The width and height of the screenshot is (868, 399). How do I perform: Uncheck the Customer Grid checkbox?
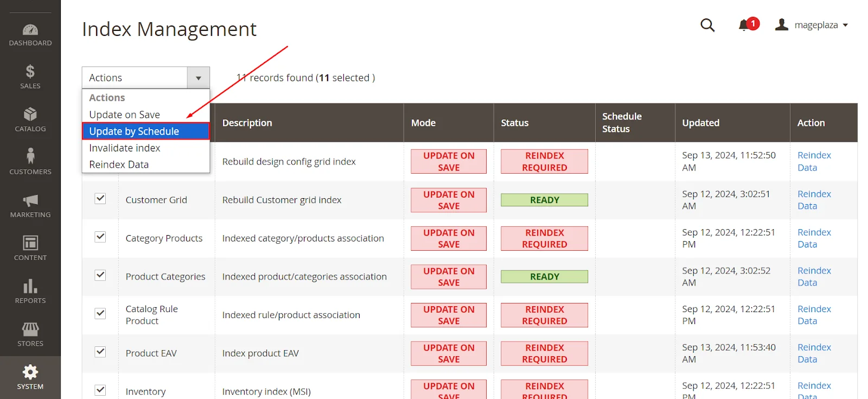pyautogui.click(x=100, y=199)
